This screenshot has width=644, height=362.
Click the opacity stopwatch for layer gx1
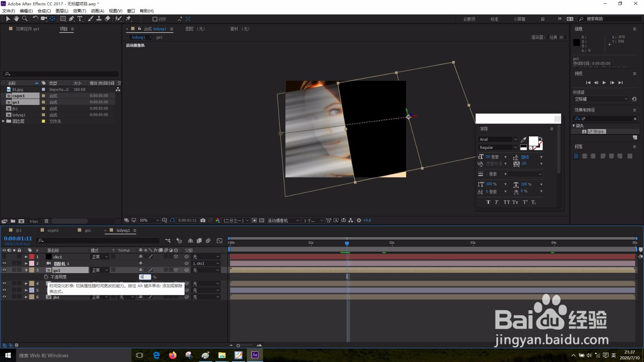click(x=46, y=277)
